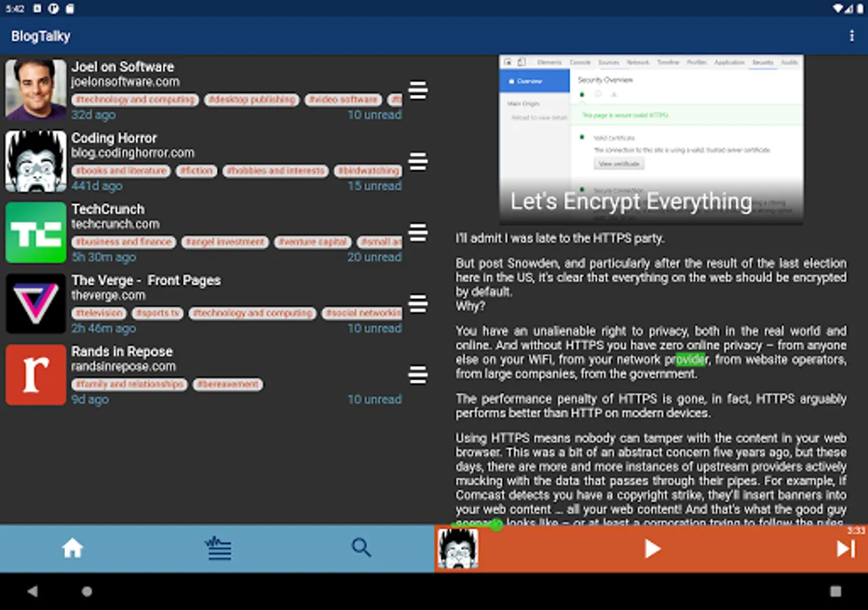Tap the Coding Horror thumbnail in player bar
Viewport: 868px width, 610px height.
(458, 548)
